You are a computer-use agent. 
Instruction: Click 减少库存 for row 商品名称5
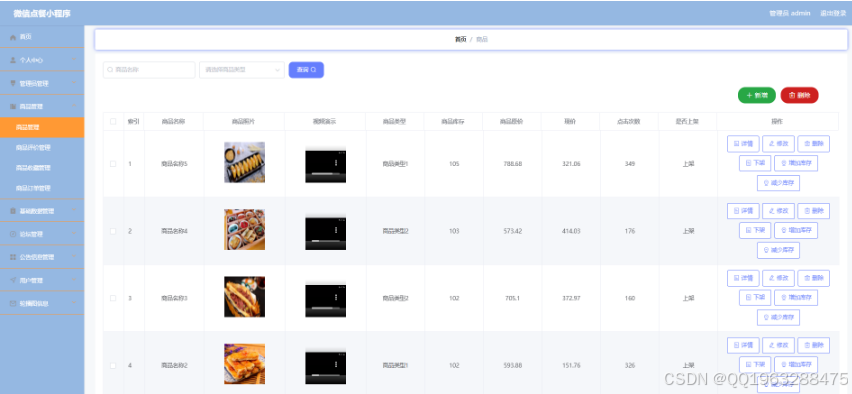click(x=779, y=183)
